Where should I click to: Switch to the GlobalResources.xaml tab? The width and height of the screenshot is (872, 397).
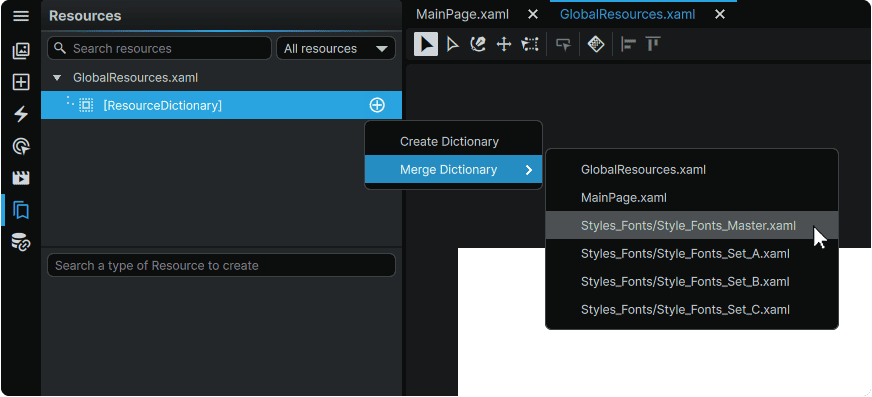pyautogui.click(x=627, y=14)
